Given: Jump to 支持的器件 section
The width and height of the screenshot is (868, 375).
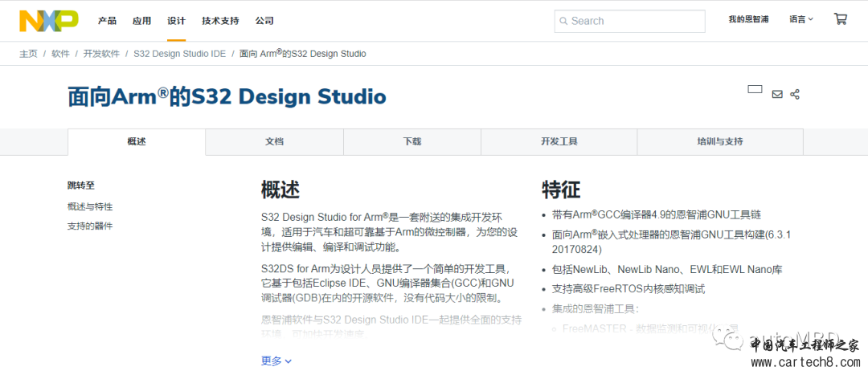Looking at the screenshot, I should point(90,226).
